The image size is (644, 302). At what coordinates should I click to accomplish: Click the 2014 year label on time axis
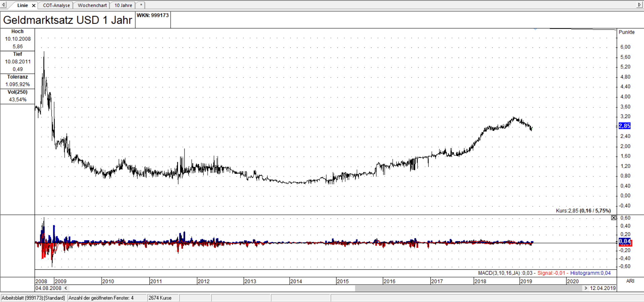pyautogui.click(x=296, y=281)
